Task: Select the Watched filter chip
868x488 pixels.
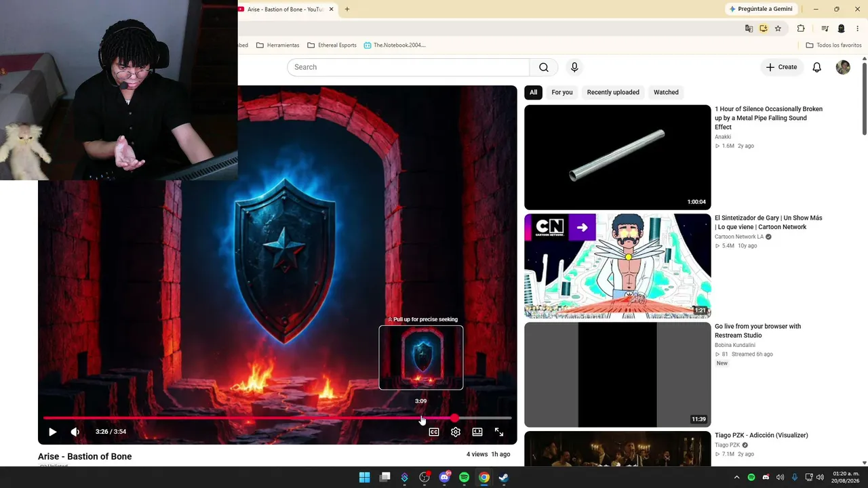Action: pyautogui.click(x=666, y=92)
